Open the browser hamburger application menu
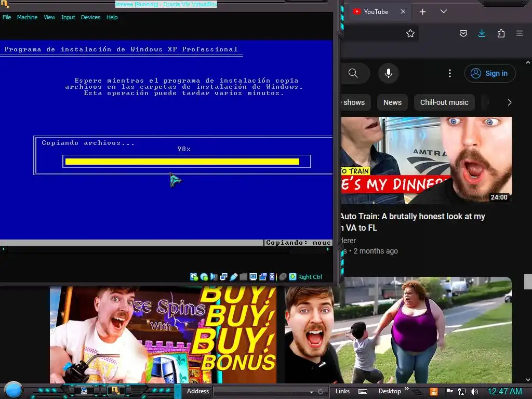 [x=520, y=33]
